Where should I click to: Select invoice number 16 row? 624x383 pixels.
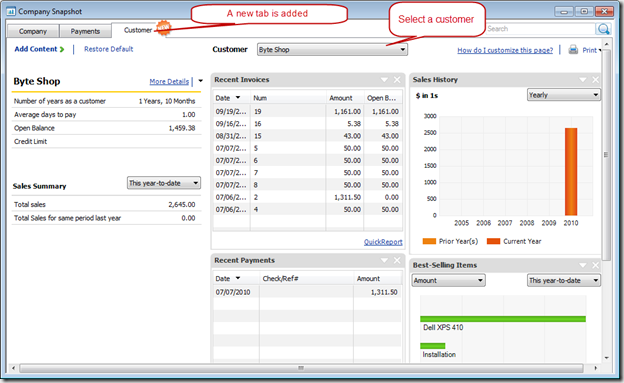(x=307, y=124)
